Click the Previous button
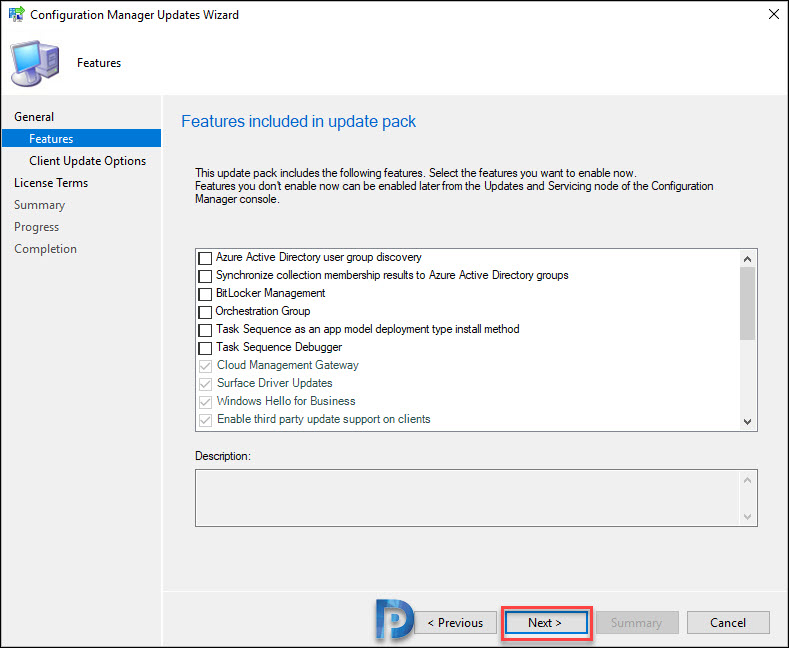 click(x=455, y=623)
